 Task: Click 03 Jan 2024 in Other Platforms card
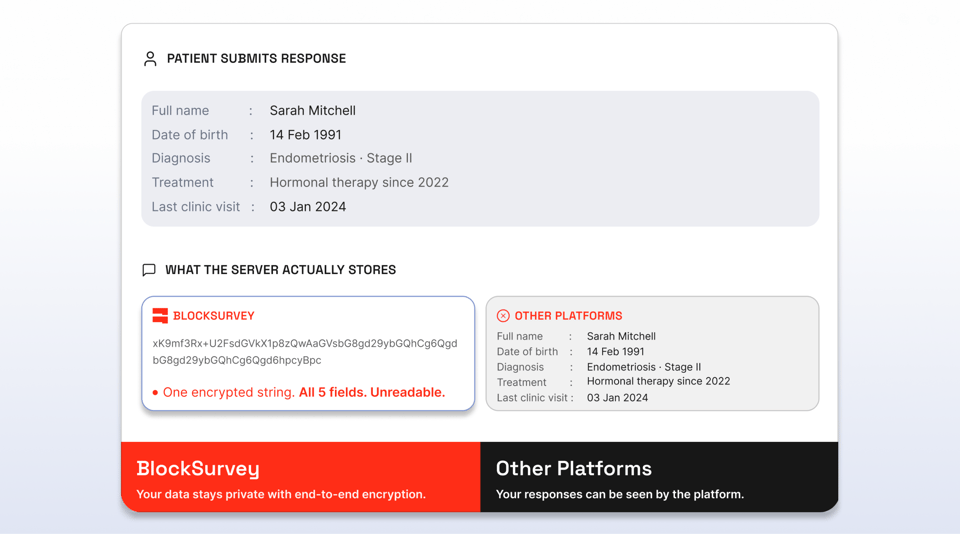pos(617,398)
